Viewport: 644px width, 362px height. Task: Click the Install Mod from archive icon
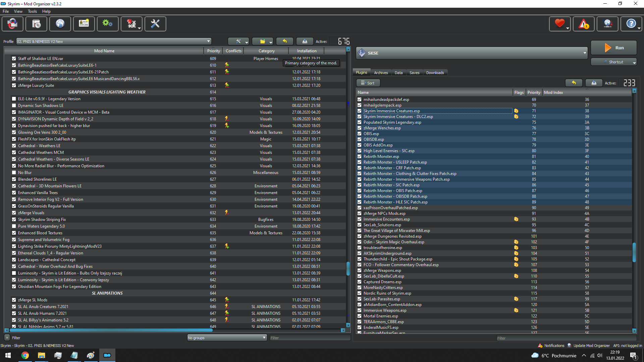coord(36,24)
